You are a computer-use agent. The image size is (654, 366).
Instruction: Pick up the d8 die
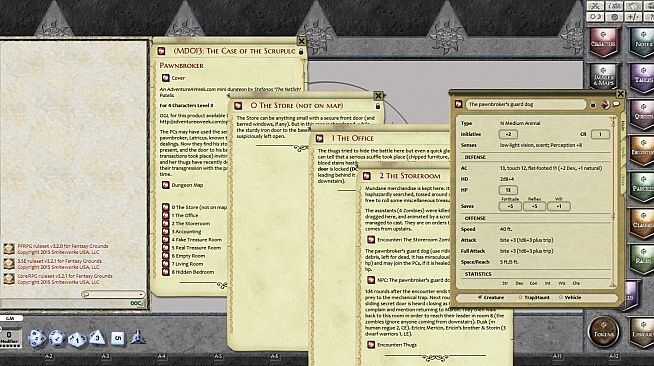97,338
